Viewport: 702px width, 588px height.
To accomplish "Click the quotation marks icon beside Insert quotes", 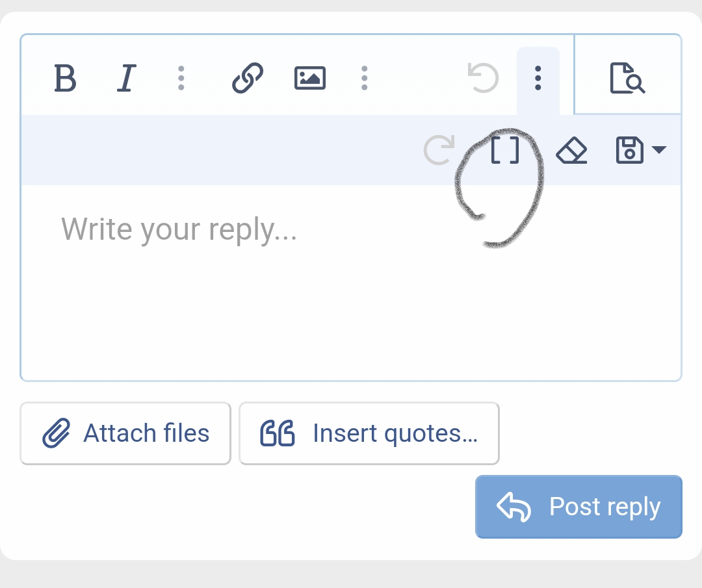I will click(278, 433).
